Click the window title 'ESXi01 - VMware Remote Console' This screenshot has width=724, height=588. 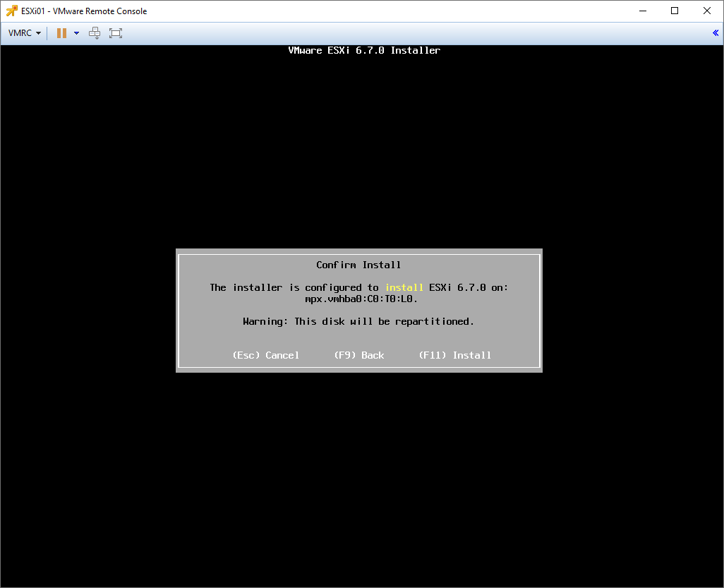click(x=84, y=11)
